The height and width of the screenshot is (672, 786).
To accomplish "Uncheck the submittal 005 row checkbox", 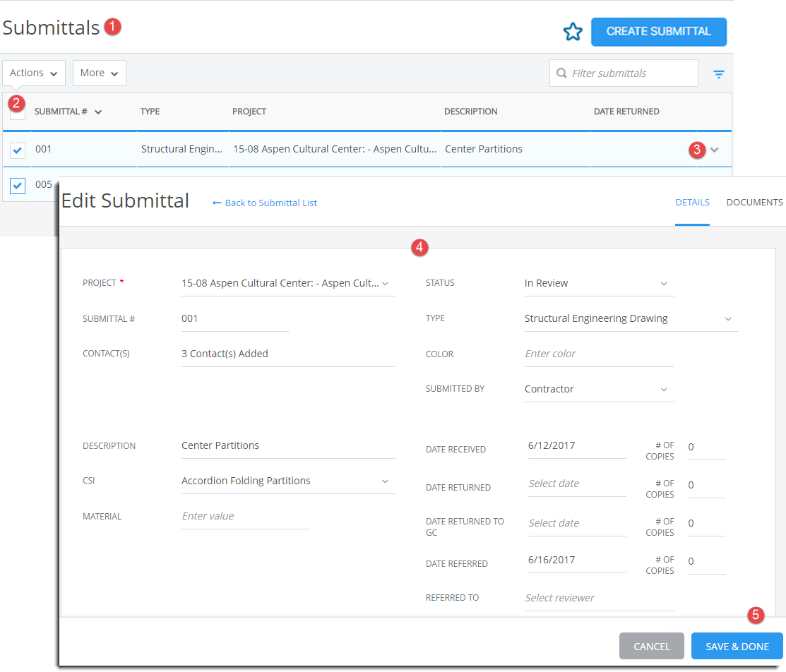I will point(18,185).
